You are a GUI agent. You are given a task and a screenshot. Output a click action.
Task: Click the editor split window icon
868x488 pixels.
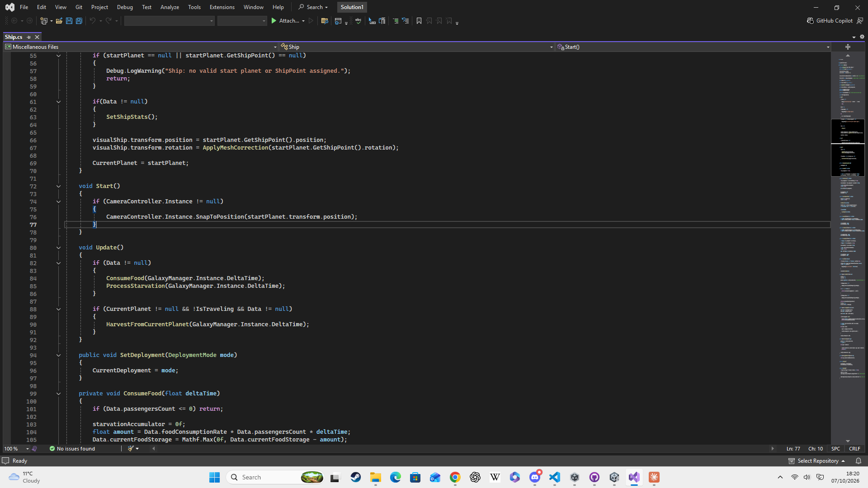pos(848,47)
